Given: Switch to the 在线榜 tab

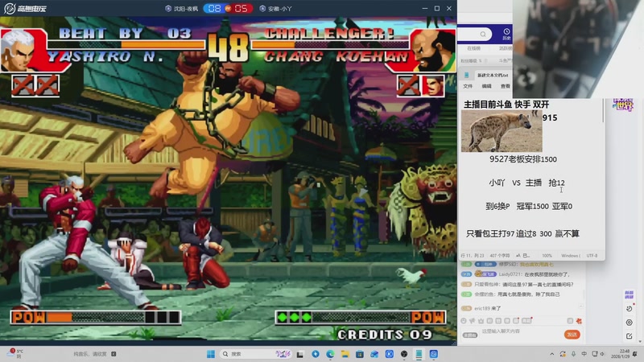Looking at the screenshot, I should (473, 48).
